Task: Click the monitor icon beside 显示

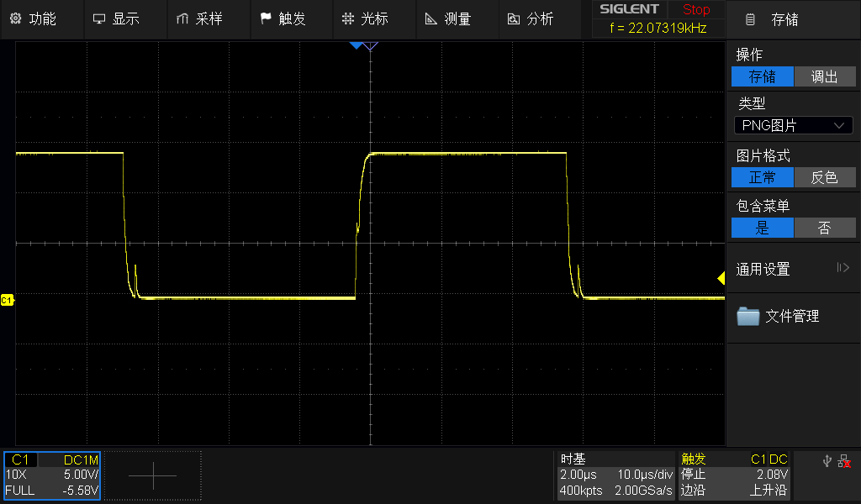Action: (99, 19)
